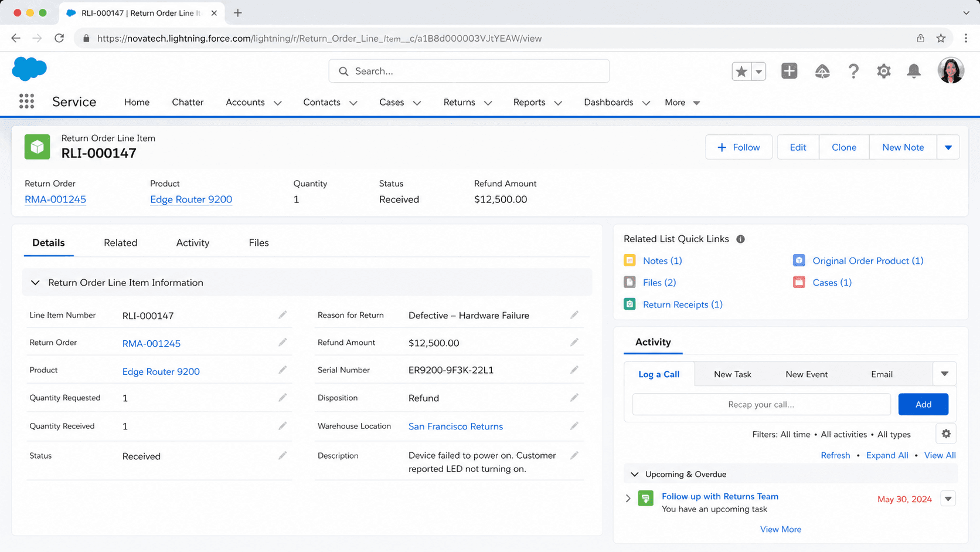Bookmark this page with the star icon
The image size is (980, 552).
pos(941,38)
